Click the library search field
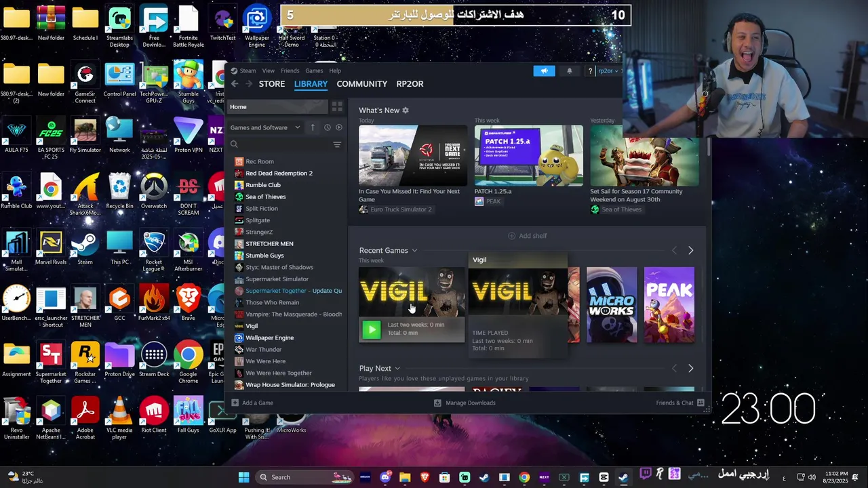Viewport: 868px width, 488px height. (x=279, y=144)
